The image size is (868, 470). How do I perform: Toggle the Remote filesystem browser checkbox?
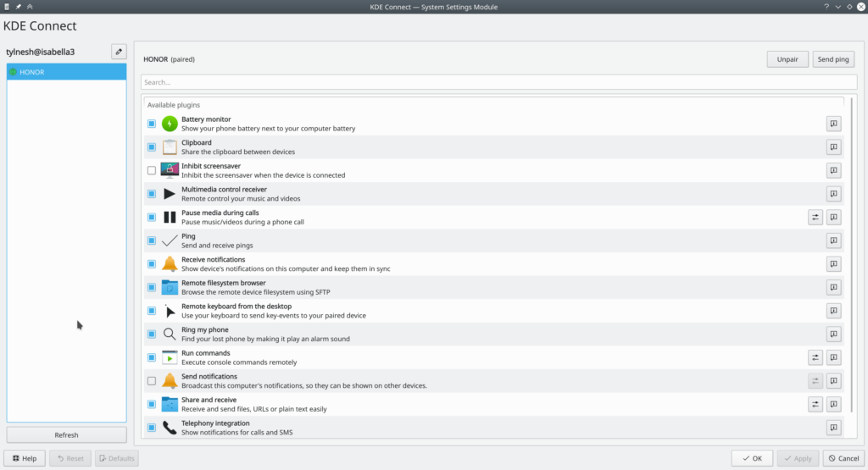pos(152,288)
